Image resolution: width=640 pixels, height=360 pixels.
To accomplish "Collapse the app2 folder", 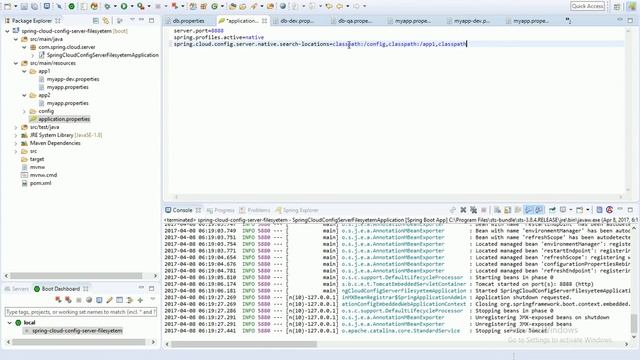I will (x=24, y=95).
